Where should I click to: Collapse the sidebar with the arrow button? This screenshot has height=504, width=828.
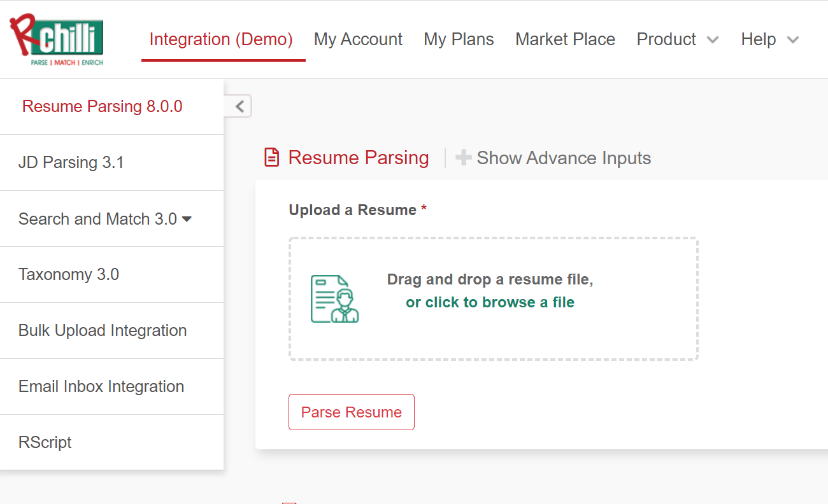coord(239,106)
